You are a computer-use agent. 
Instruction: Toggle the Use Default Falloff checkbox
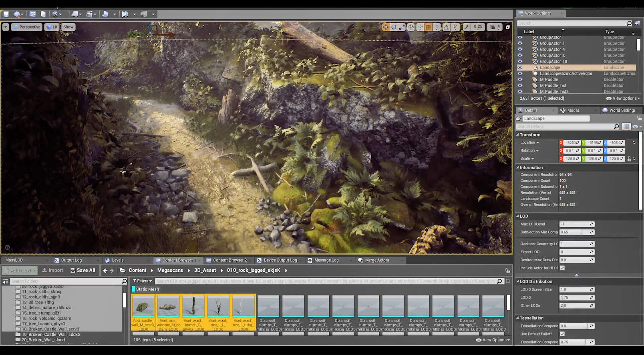point(562,334)
